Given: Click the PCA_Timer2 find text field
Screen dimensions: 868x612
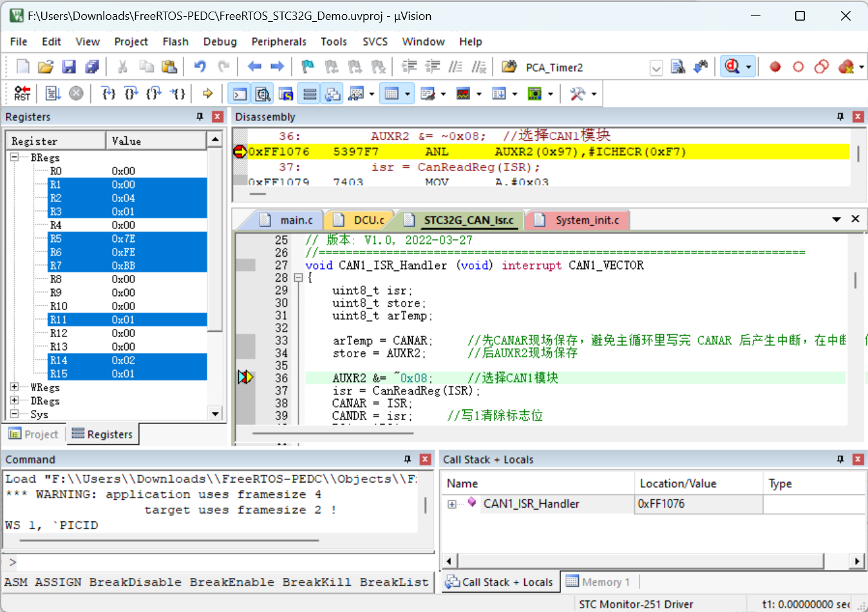Looking at the screenshot, I should (585, 68).
